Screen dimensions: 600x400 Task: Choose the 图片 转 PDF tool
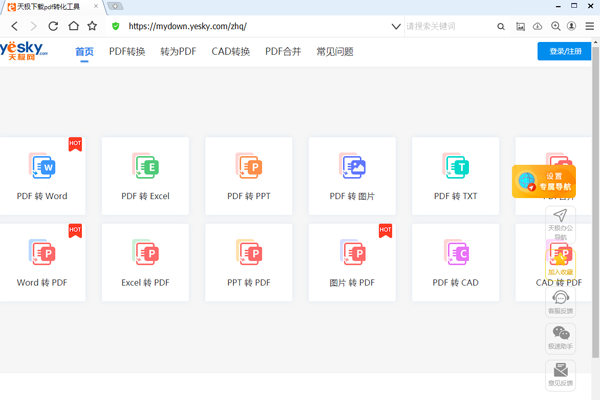(352, 262)
